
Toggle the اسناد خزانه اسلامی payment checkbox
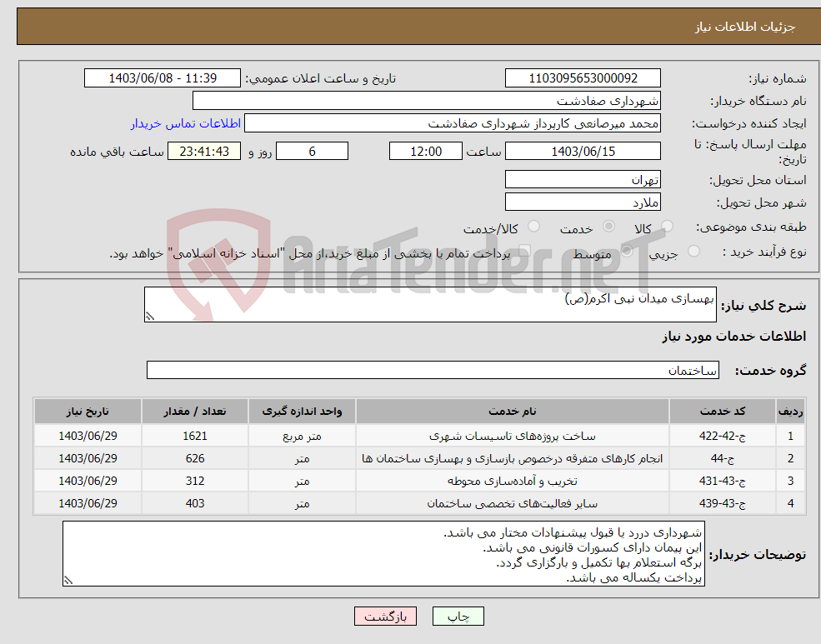point(524,251)
